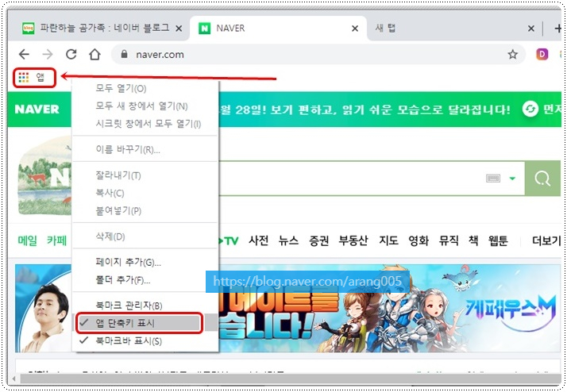Viewport: 567px width, 392px height.
Task: Open the 웹툰 link
Action: pos(498,240)
